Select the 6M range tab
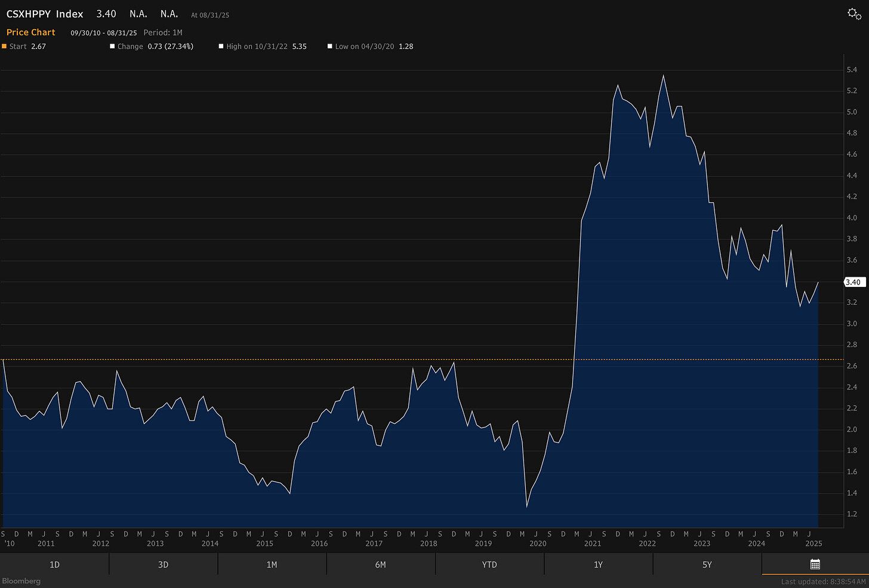Screen dimensions: 869x588 pos(381,564)
